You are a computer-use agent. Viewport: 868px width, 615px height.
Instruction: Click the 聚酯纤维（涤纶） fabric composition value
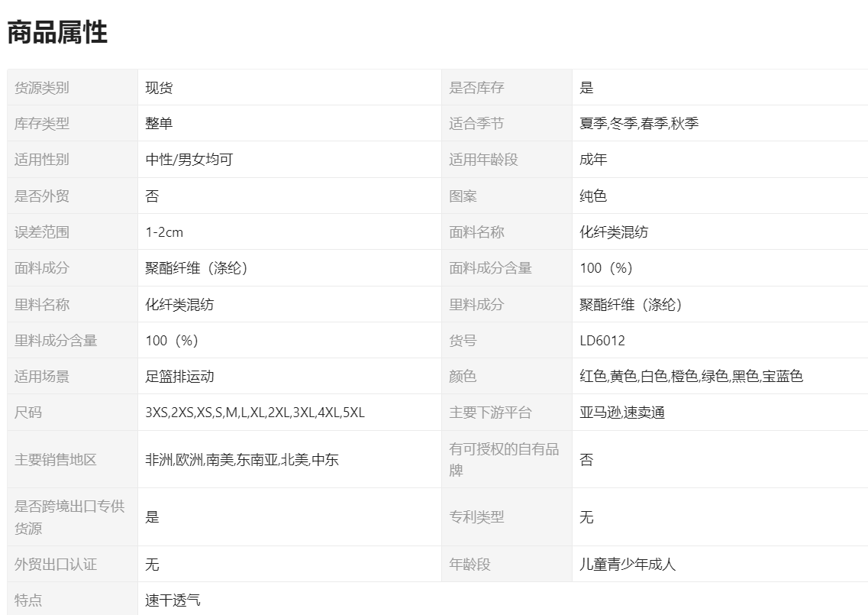(x=197, y=268)
